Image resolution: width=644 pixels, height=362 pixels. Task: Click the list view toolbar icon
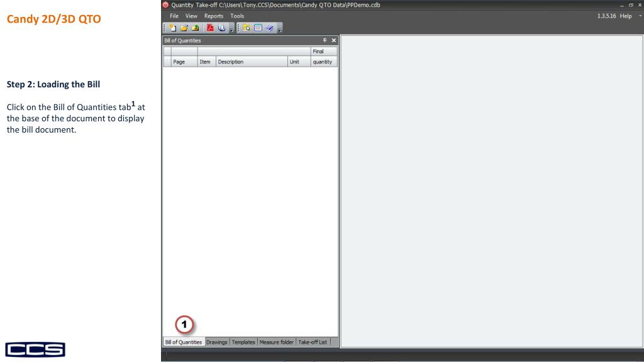pyautogui.click(x=258, y=28)
